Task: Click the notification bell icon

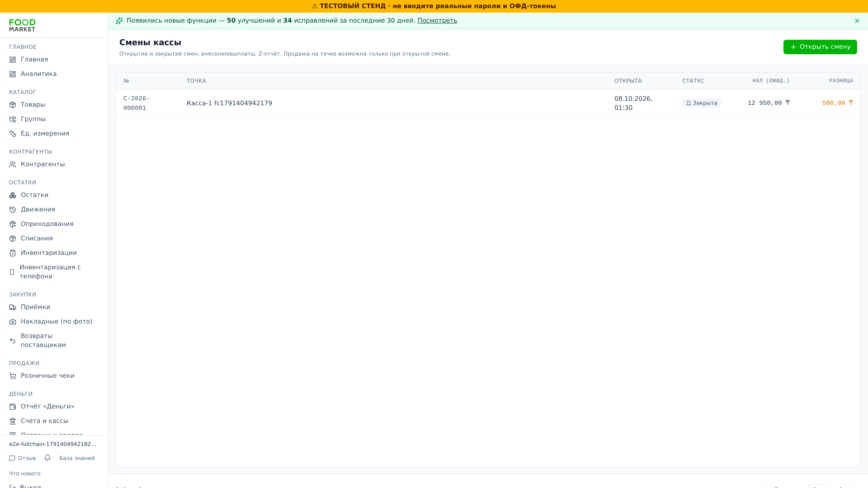Action: pos(47,458)
